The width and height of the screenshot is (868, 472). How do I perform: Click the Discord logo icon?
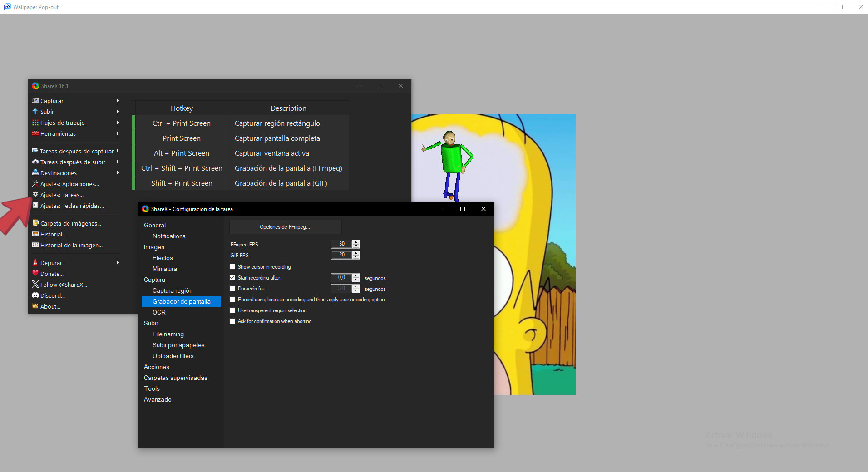[35, 295]
